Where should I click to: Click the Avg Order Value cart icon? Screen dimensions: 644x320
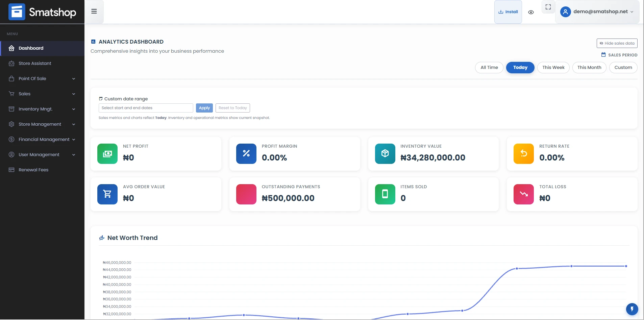coord(107,194)
